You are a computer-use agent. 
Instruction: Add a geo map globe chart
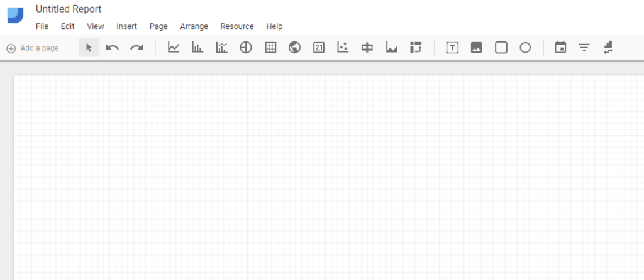pos(294,48)
